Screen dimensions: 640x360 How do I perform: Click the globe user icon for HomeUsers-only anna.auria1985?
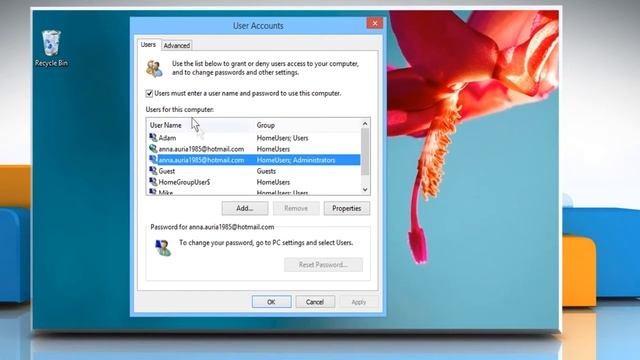(153, 149)
